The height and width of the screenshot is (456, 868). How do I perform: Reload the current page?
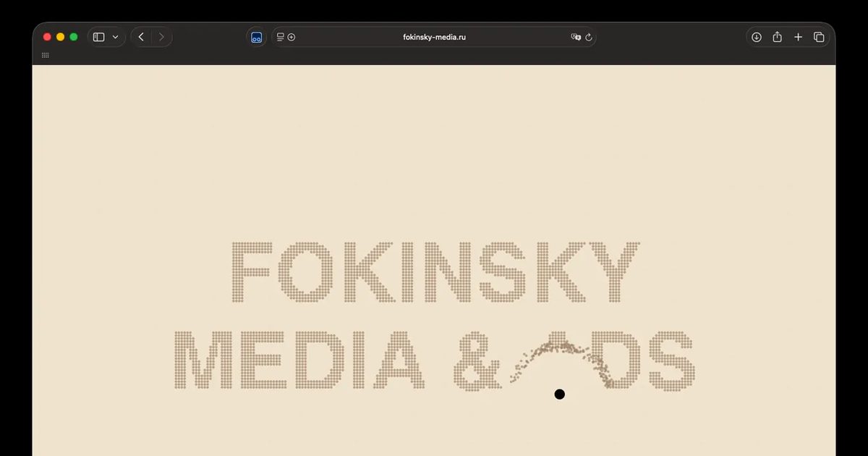click(589, 37)
